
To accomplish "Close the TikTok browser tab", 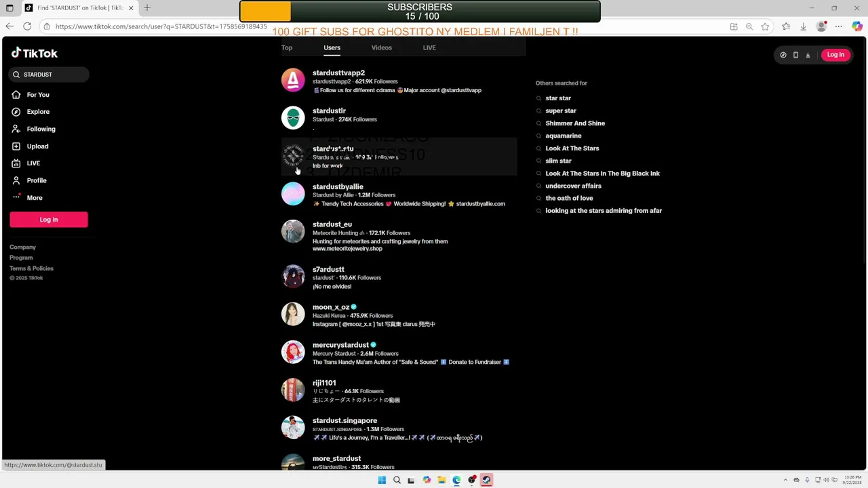I will point(130,8).
